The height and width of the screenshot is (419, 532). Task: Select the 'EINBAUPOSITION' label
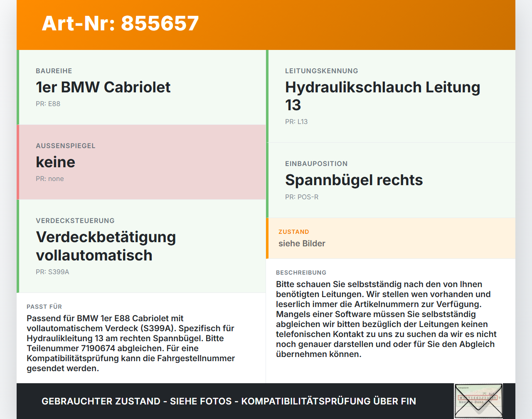pos(316,164)
